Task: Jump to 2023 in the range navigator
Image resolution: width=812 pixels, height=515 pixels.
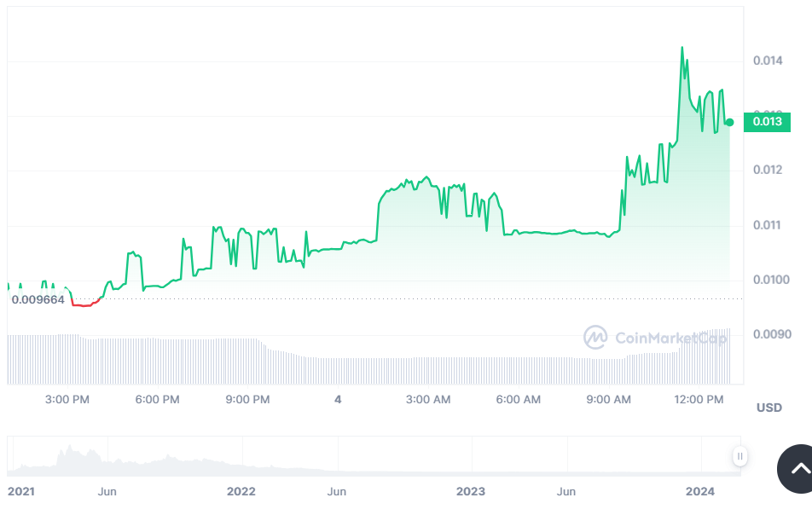Action: 470,491
